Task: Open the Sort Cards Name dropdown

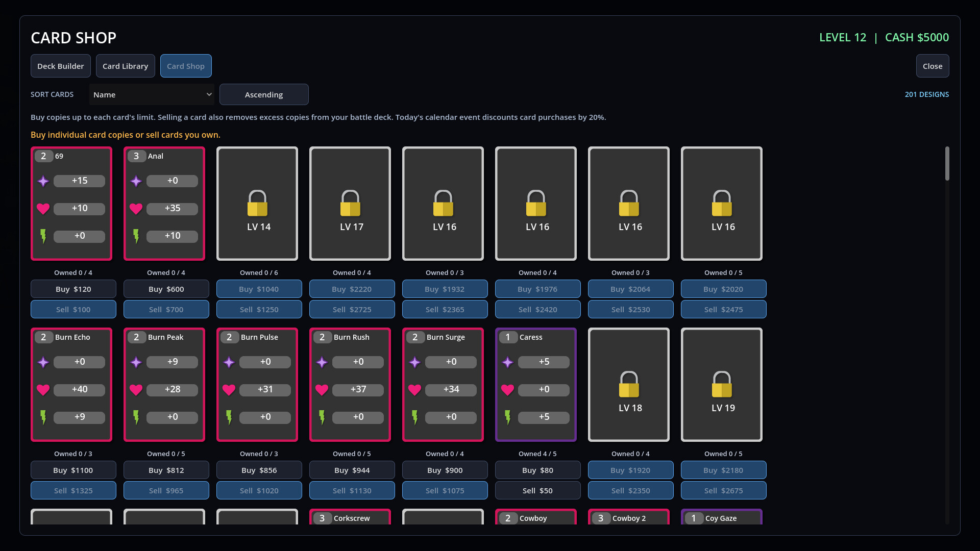Action: pyautogui.click(x=152, y=94)
